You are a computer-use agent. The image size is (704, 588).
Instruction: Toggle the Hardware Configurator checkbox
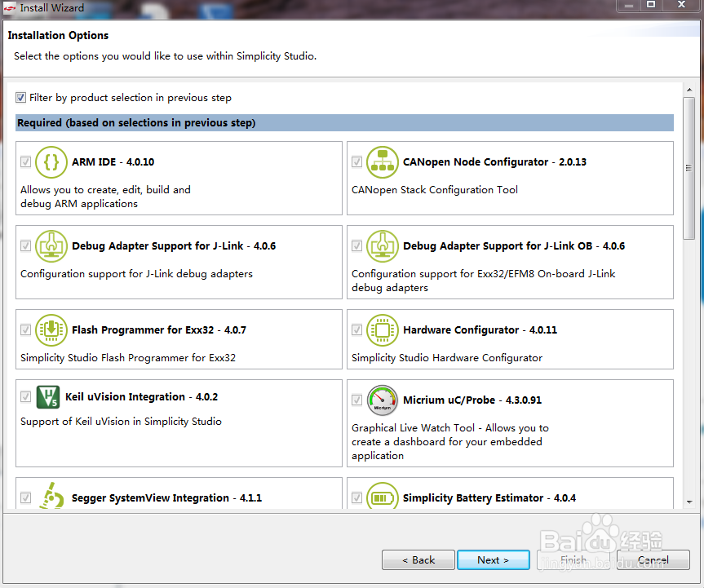(x=357, y=329)
